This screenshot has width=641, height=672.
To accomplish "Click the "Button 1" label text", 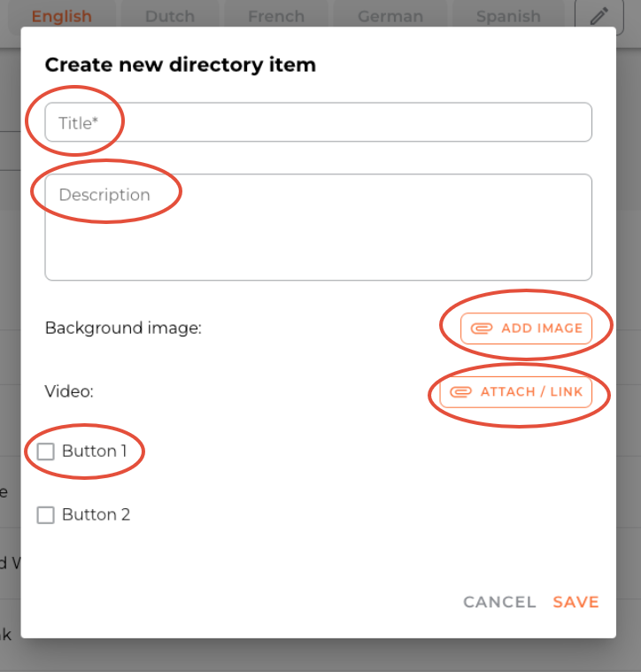I will 95,452.
